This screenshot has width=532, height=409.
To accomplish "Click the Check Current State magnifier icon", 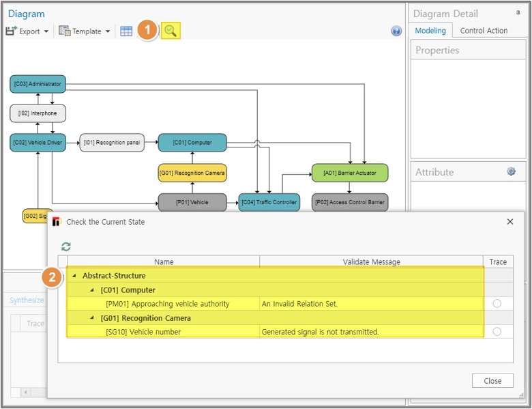I will (x=171, y=31).
